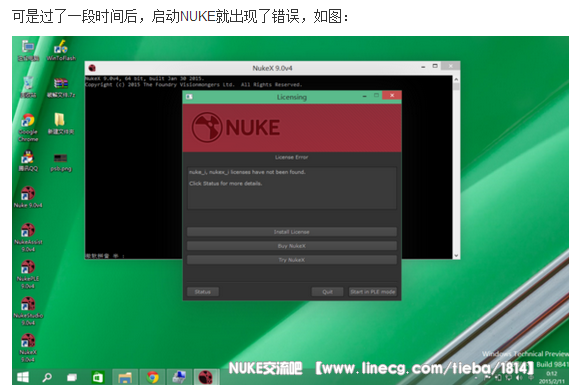Click the Licensing dialog title bar icon
Viewport: 569px width, 385px height.
coord(189,97)
